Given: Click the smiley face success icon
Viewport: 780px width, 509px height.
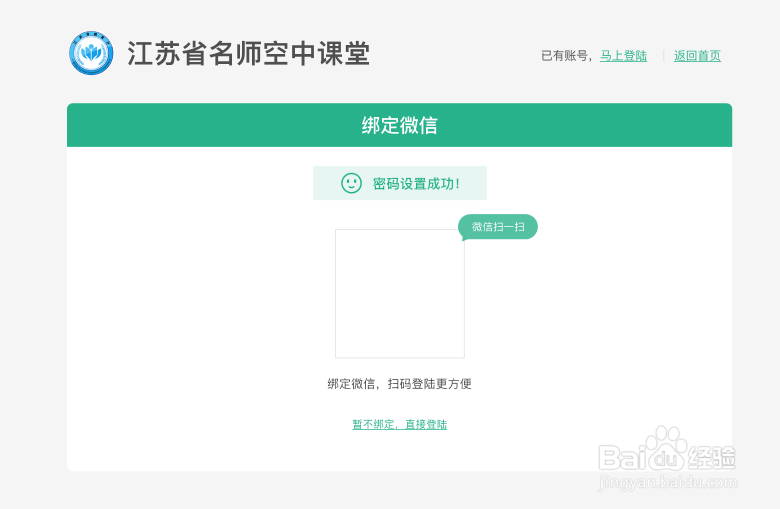Looking at the screenshot, I should coord(351,183).
